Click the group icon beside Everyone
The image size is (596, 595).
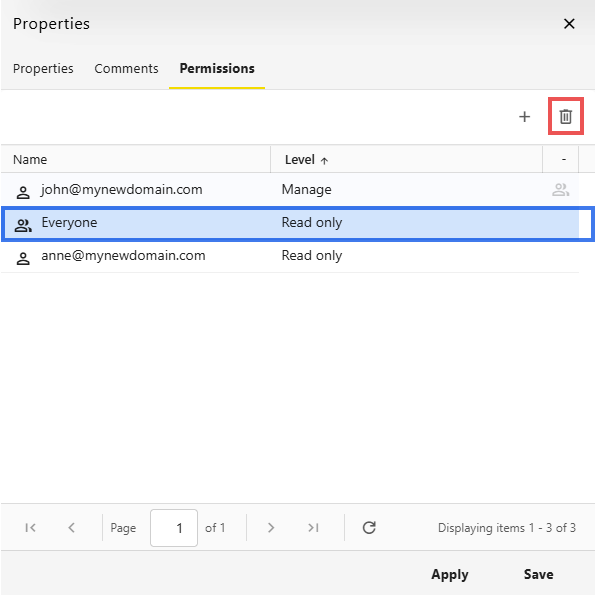tap(23, 225)
